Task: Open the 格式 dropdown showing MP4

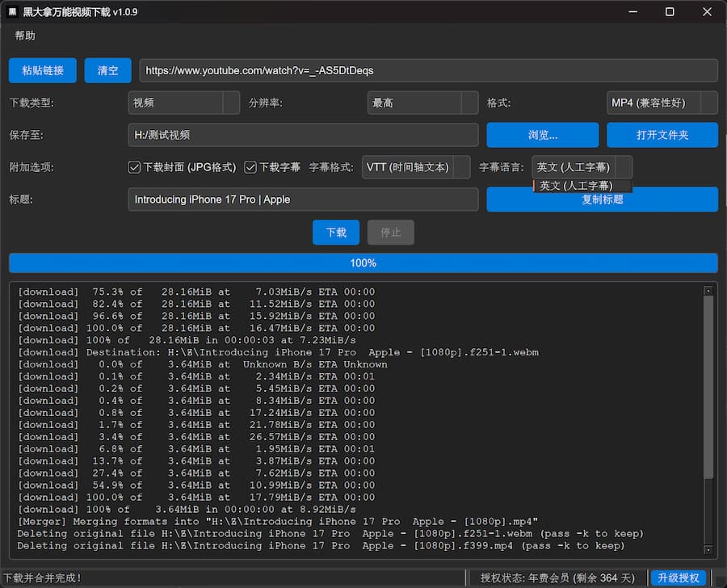Action: pyautogui.click(x=662, y=103)
